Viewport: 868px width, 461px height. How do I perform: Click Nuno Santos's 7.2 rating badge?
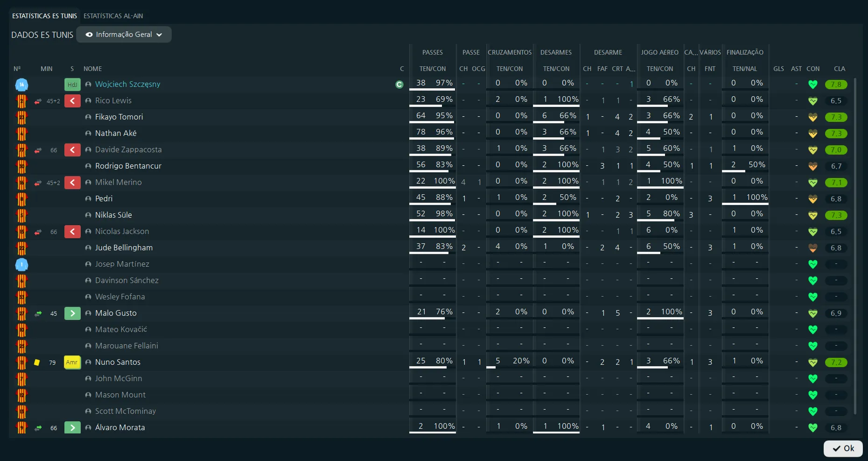tap(836, 362)
